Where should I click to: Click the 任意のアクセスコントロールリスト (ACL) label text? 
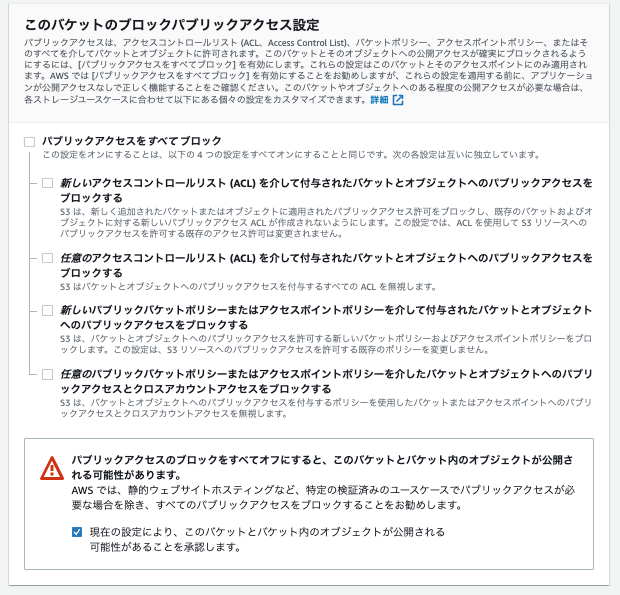326,265
